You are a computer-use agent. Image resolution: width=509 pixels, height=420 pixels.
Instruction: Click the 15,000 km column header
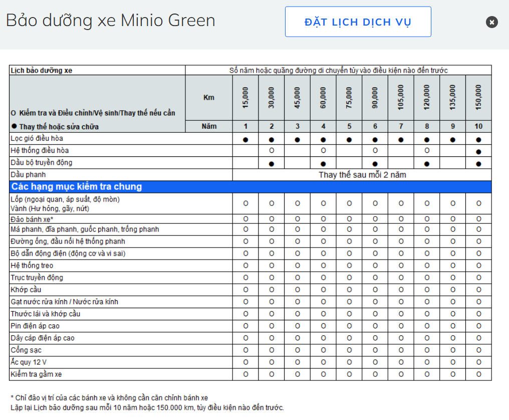pyautogui.click(x=245, y=98)
